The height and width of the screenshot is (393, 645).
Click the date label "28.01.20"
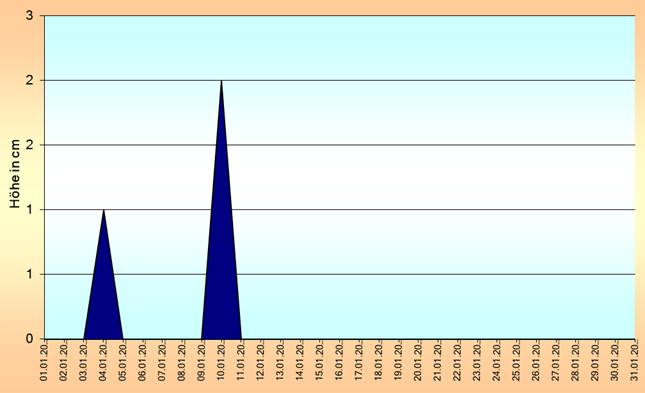point(576,362)
